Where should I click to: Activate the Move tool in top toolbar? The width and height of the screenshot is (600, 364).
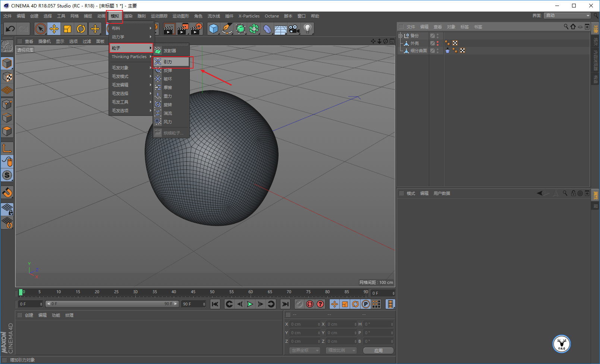click(x=54, y=29)
